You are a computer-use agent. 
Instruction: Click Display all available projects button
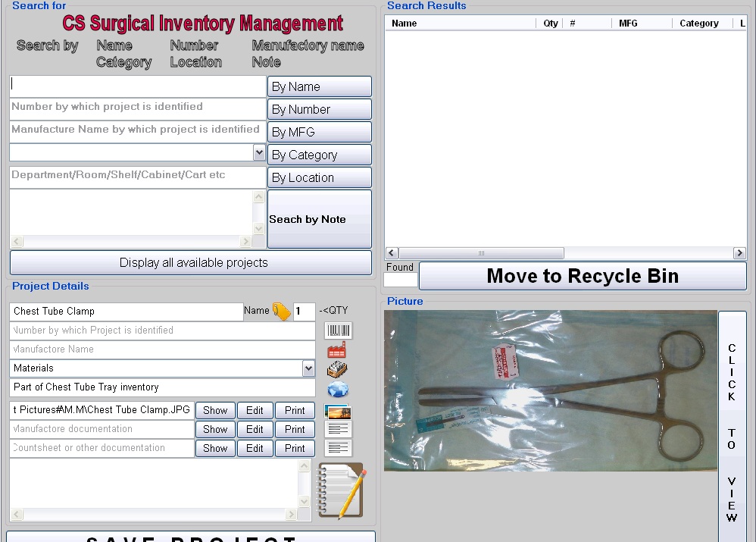click(191, 263)
